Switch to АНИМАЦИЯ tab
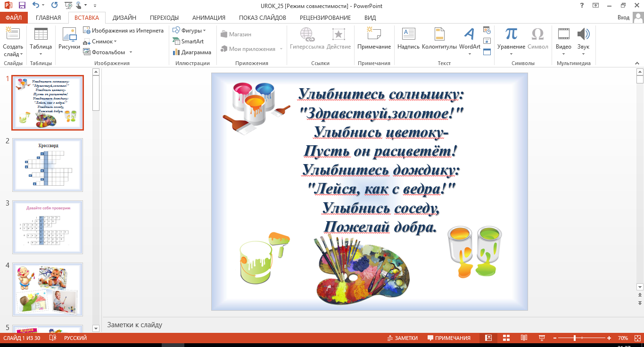 point(209,18)
